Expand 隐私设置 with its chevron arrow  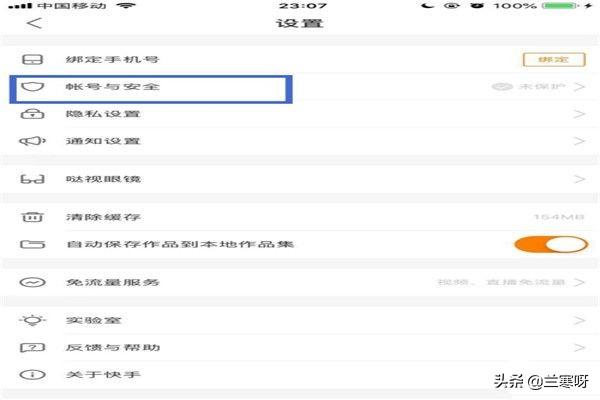click(579, 114)
